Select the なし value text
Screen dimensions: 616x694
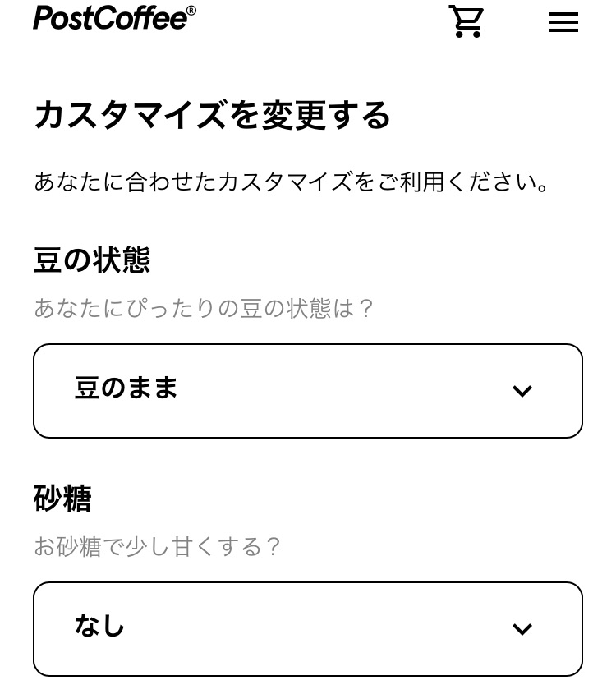pos(100,627)
